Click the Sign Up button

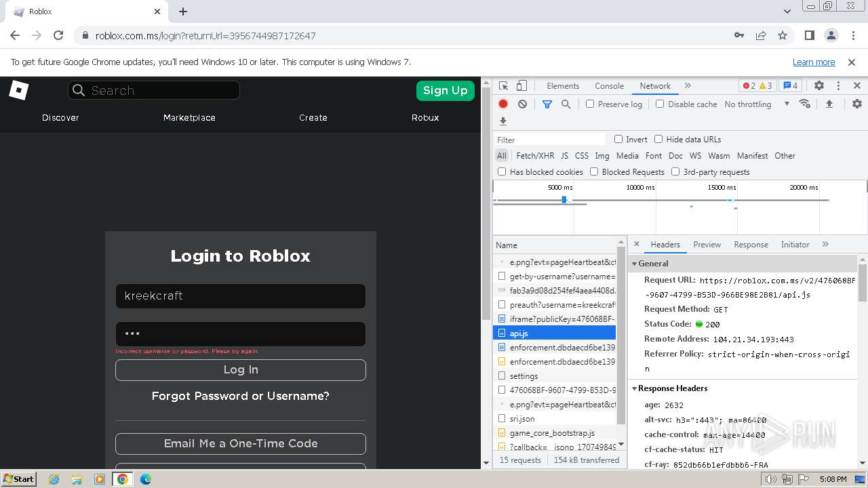pyautogui.click(x=445, y=90)
